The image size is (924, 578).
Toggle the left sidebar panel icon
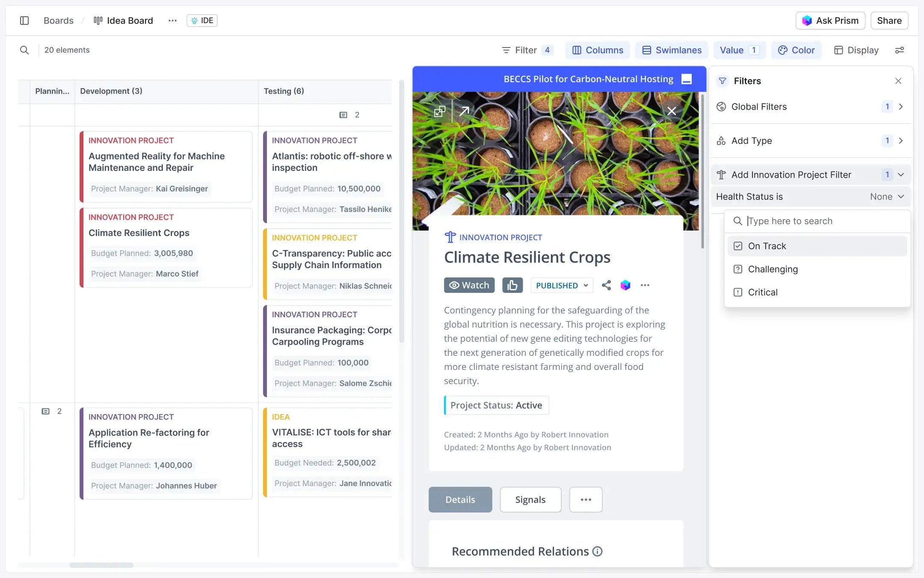pos(24,20)
